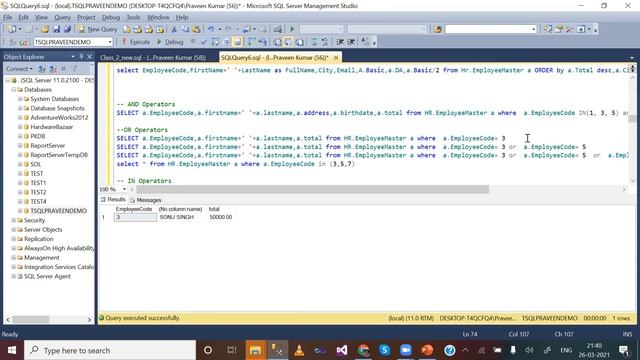The height and width of the screenshot is (360, 640).
Task: Open the TSQLPRAVEENDEMO database dropdown
Action: tap(110, 42)
